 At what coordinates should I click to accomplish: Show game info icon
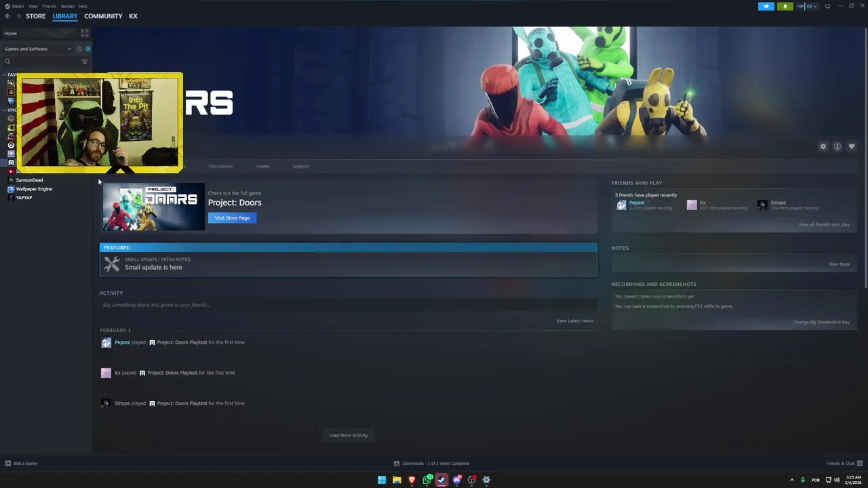coord(837,146)
